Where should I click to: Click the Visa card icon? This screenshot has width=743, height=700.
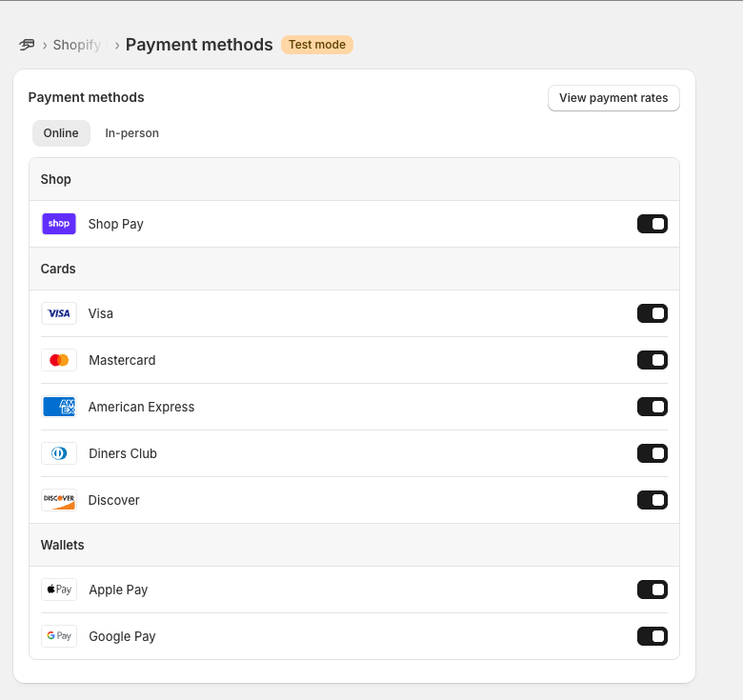59,313
